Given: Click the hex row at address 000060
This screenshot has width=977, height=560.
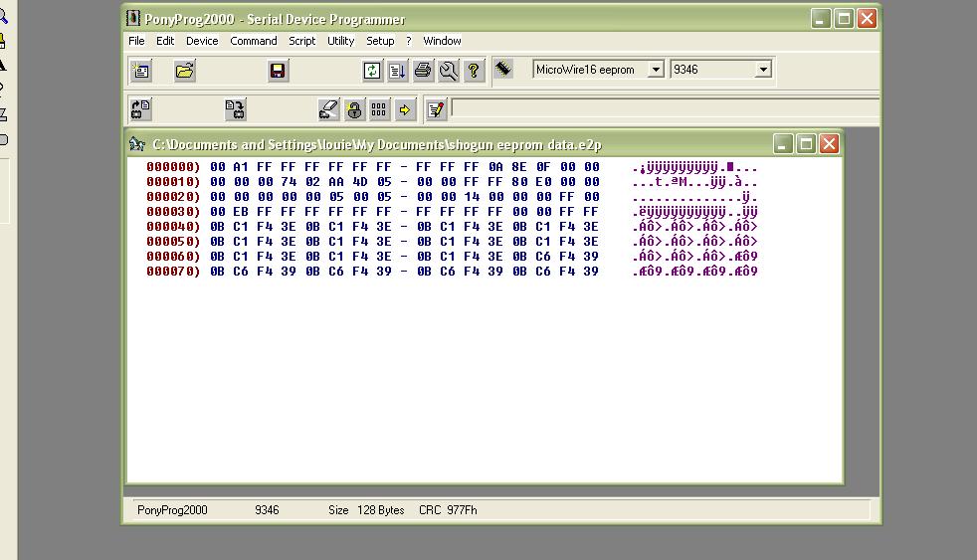Looking at the screenshot, I should [x=452, y=257].
